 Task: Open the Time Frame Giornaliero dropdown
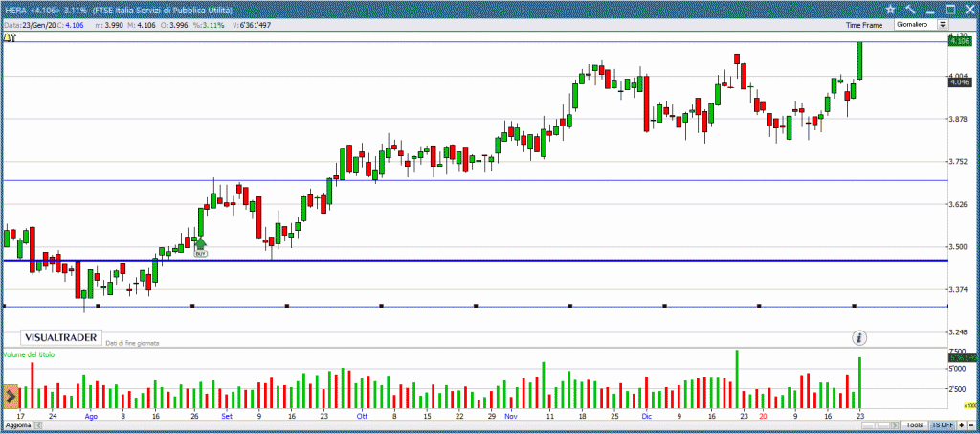[x=922, y=24]
